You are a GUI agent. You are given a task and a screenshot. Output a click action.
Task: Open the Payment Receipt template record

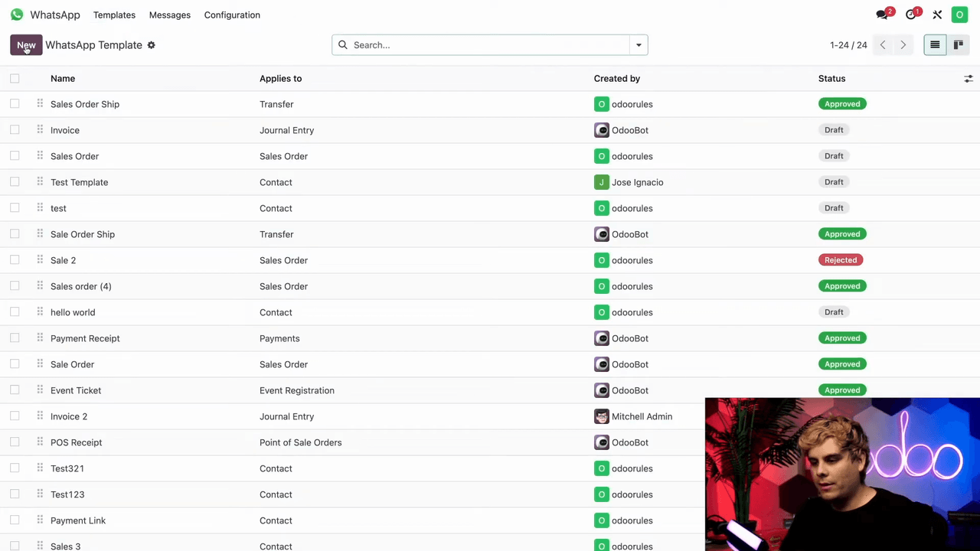85,338
